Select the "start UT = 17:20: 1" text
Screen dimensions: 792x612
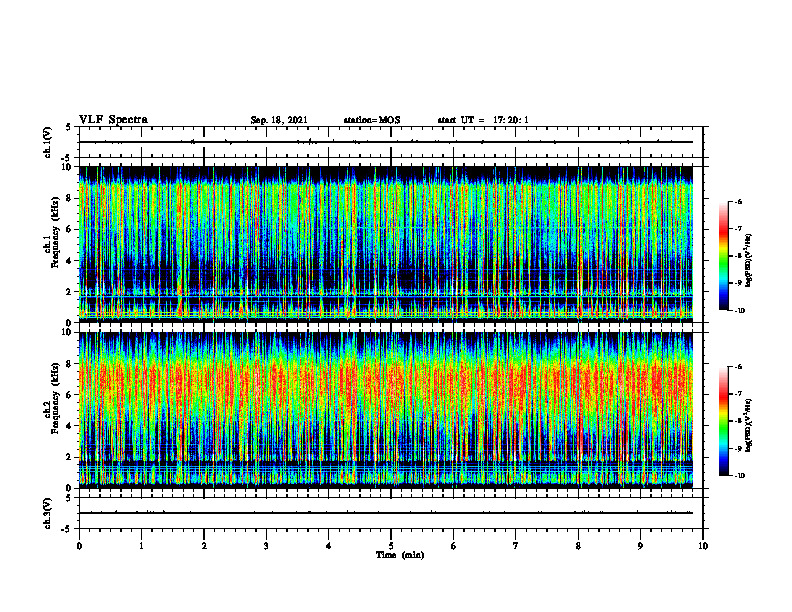(483, 120)
